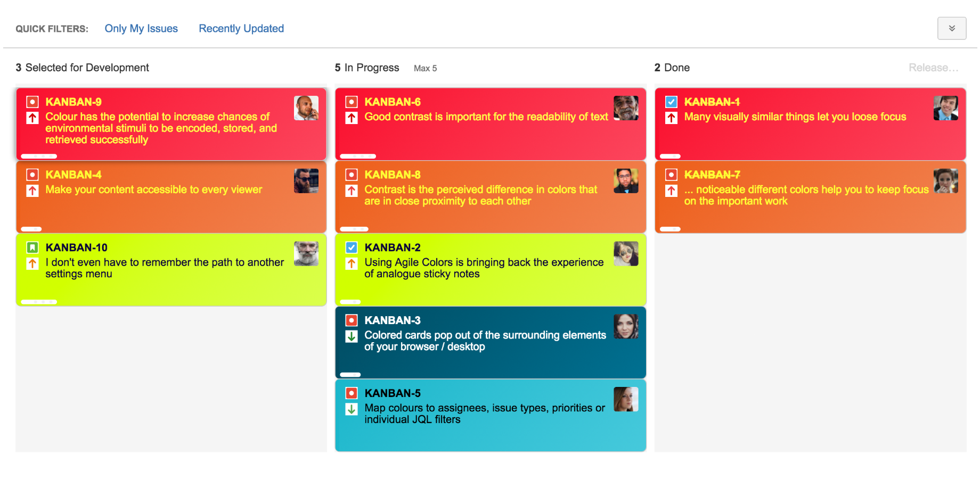Click the bug type icon on KANBAN-8
This screenshot has width=980, height=479.
pos(352,175)
